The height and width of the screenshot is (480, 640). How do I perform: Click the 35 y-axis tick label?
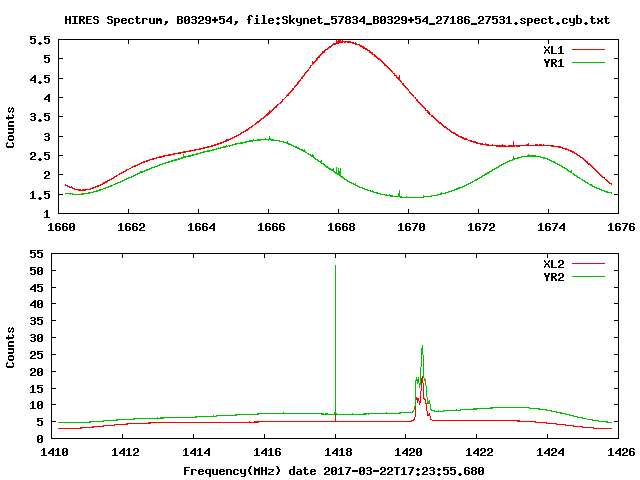point(36,321)
